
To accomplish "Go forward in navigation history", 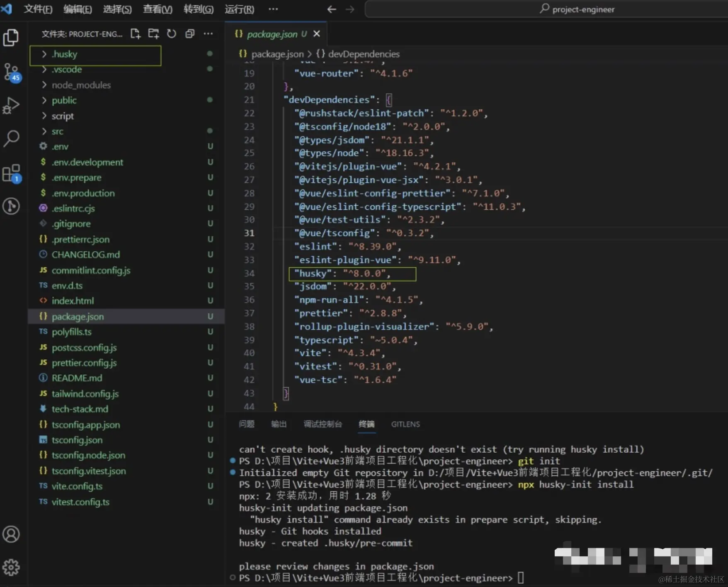I will [x=350, y=9].
